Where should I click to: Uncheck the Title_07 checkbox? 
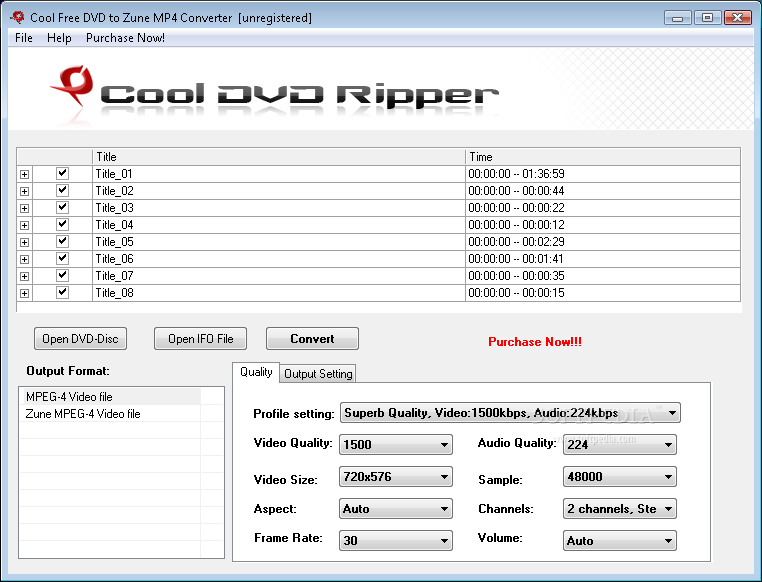[x=62, y=275]
